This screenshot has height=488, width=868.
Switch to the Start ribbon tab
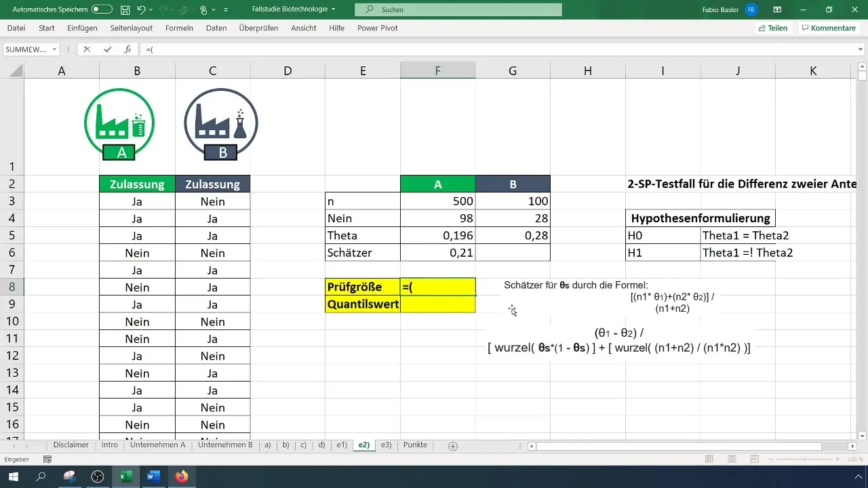click(47, 28)
